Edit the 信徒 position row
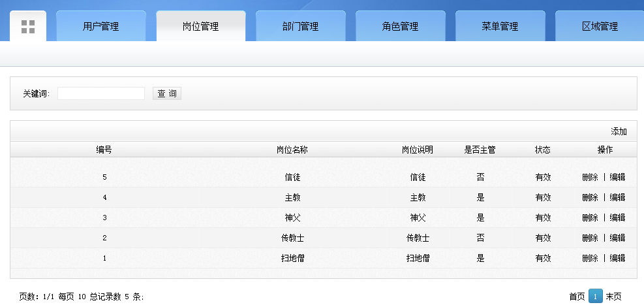The image size is (644, 307). coord(617,177)
